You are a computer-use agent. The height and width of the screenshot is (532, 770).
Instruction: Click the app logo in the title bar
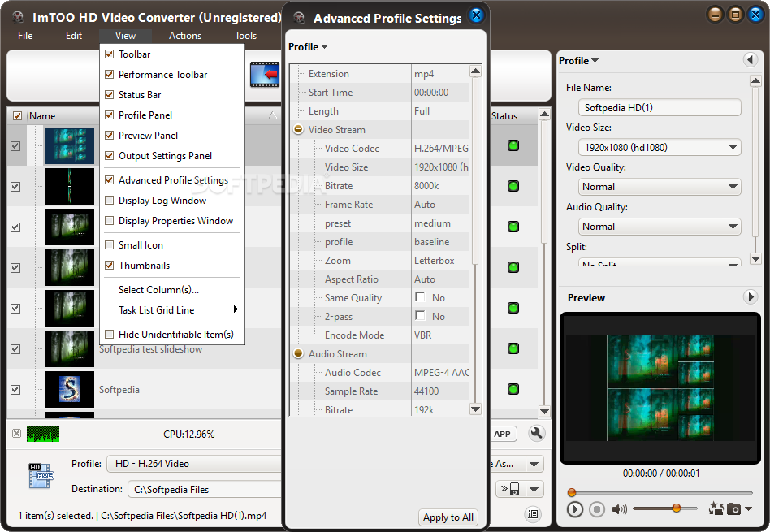tap(18, 17)
